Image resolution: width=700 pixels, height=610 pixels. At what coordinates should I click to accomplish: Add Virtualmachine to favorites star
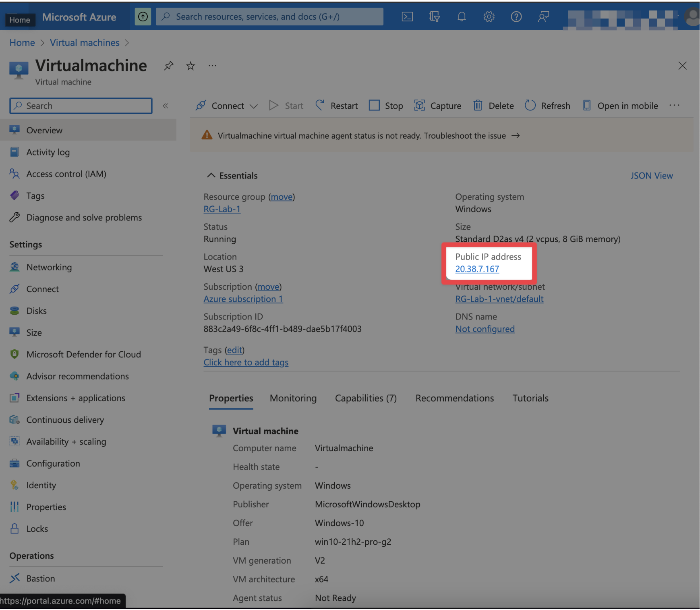coord(190,66)
